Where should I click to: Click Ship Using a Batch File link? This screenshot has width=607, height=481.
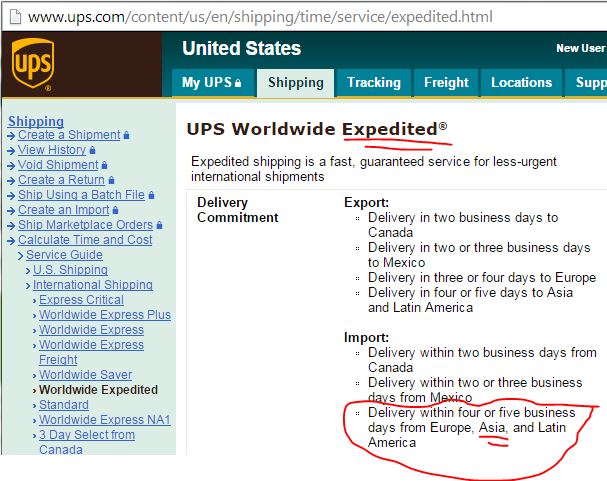coord(81,195)
